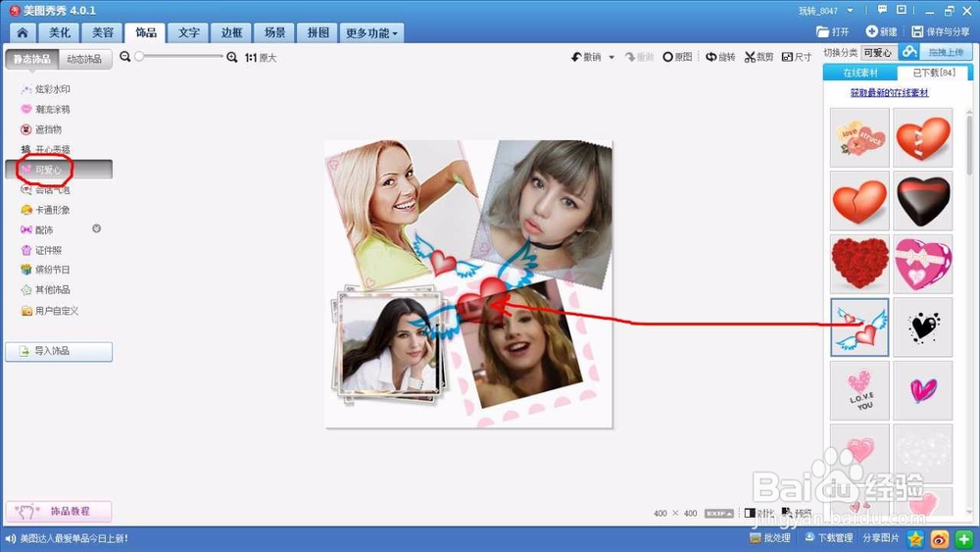
Task: Select the L.O.V.E YOU sticker
Action: click(860, 390)
